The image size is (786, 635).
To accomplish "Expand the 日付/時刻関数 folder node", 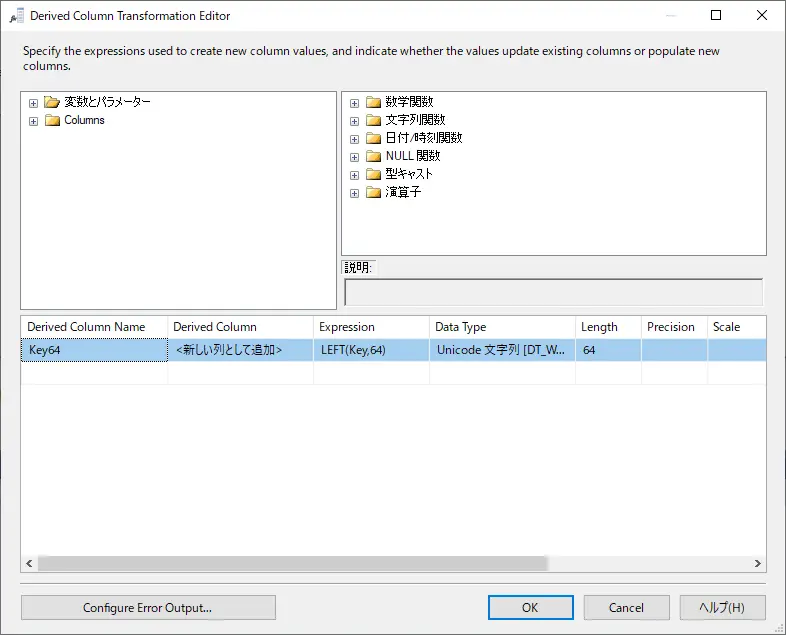I will [x=354, y=139].
